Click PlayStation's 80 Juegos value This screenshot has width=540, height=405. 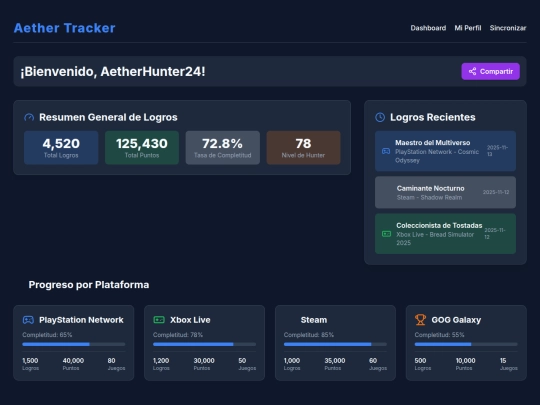111,361
